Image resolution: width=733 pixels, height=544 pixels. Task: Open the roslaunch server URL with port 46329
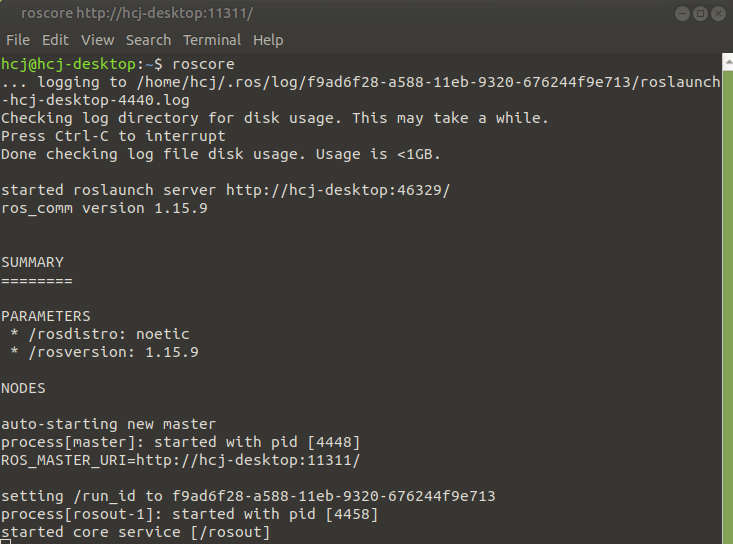[x=338, y=190]
